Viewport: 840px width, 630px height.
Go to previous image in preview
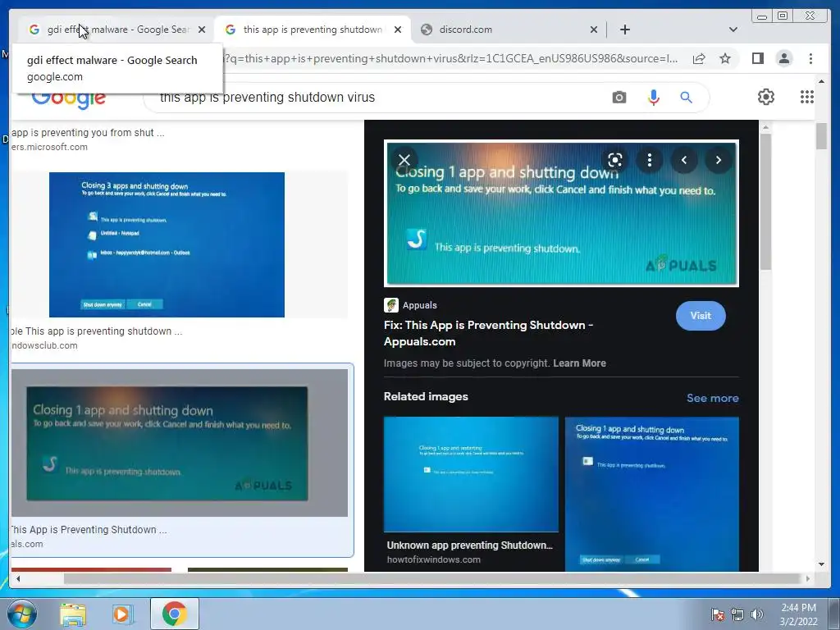coord(683,160)
